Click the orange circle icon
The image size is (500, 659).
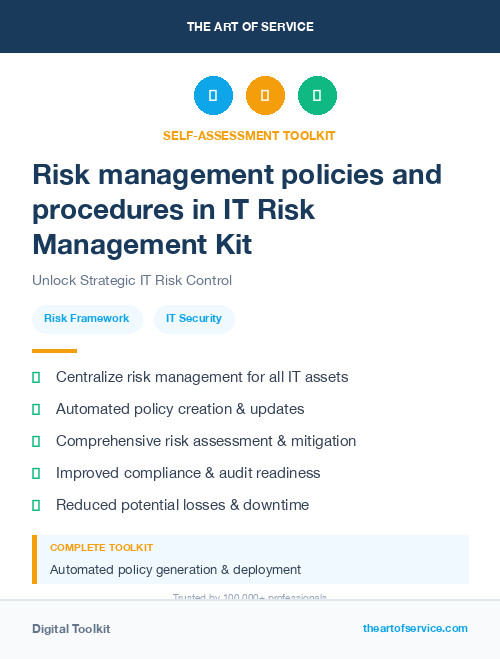266,95
